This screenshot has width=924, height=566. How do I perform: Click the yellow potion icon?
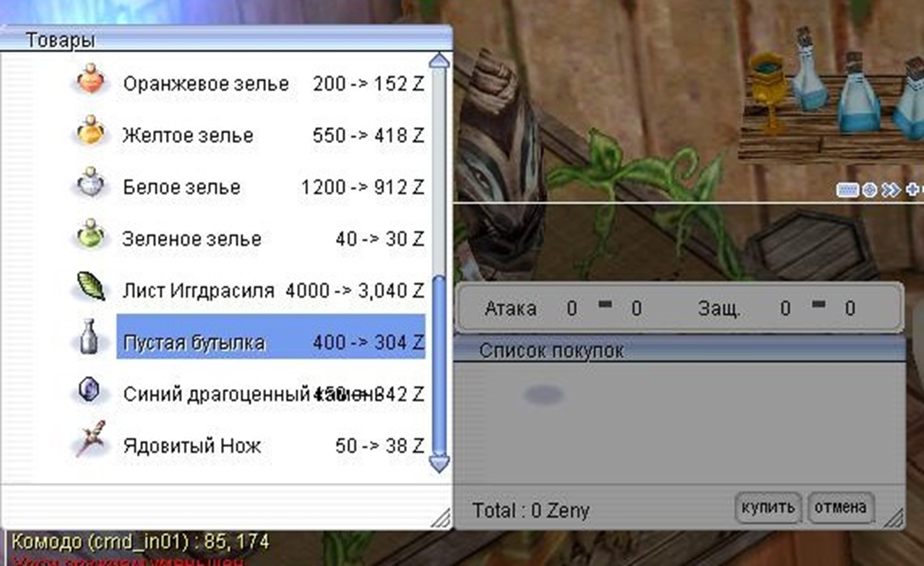coord(91,131)
